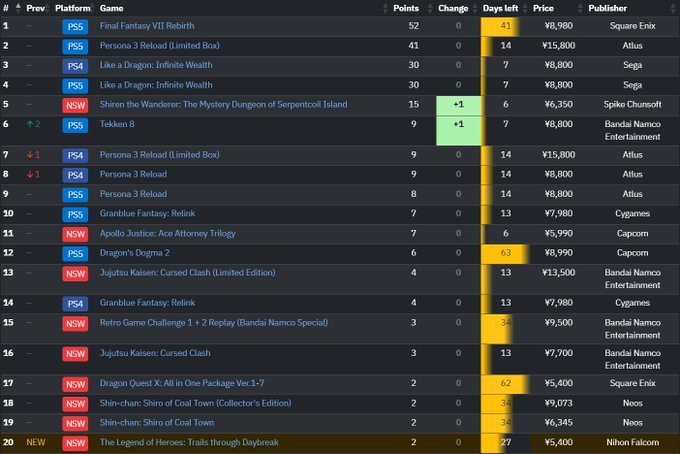Select the 62 days left cell for Dragon Quest X
The image size is (680, 454).
(x=505, y=383)
